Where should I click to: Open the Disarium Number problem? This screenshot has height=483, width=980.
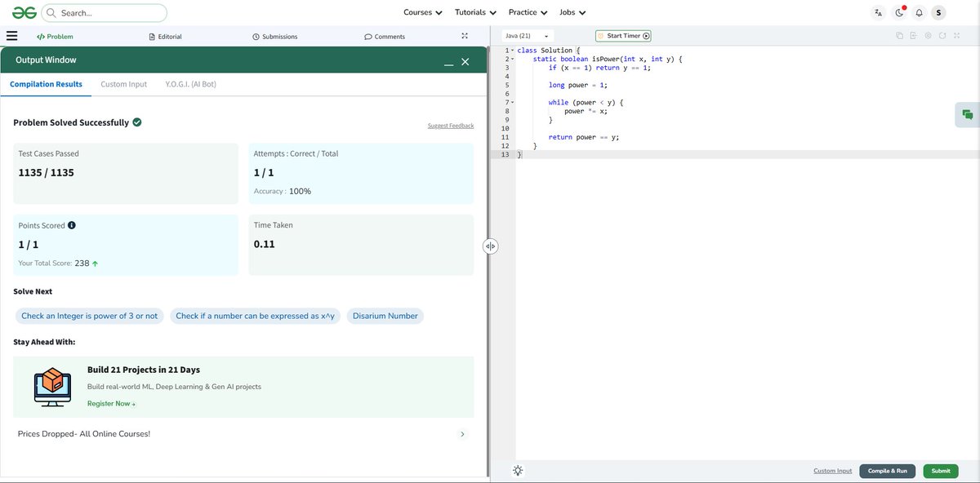tap(385, 316)
